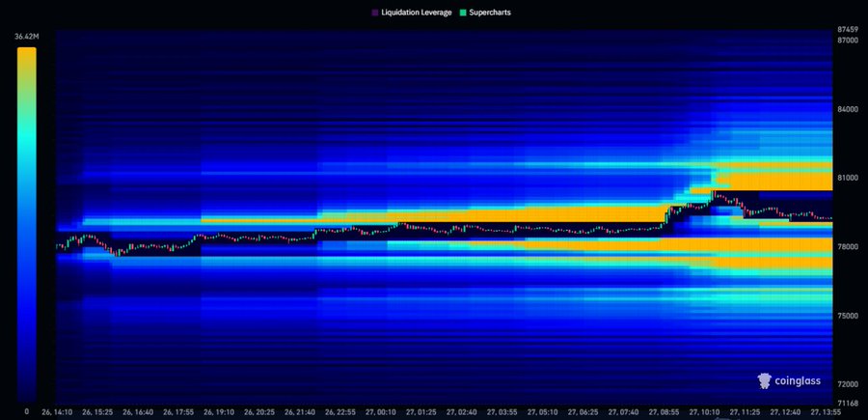Select the 36.42M maximum scale label
This screenshot has height=420, width=868.
[x=27, y=37]
